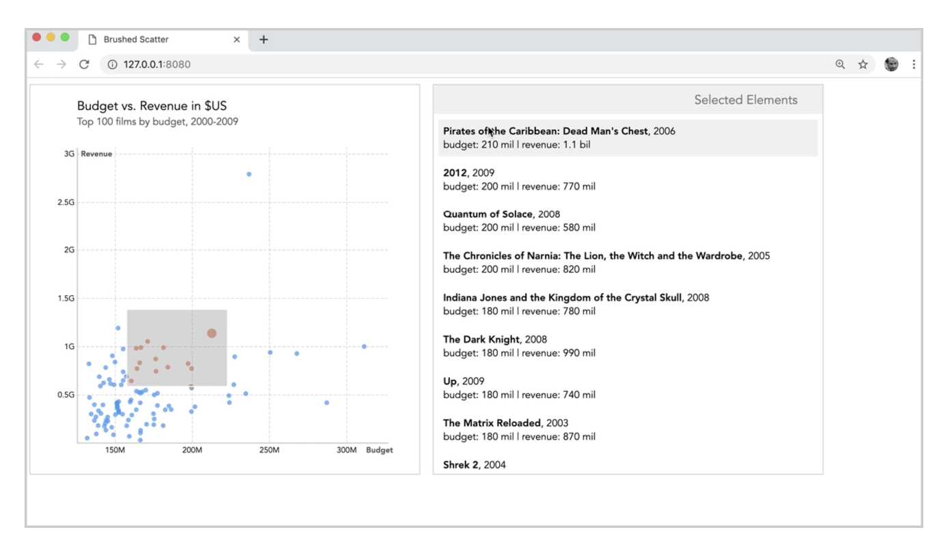The height and width of the screenshot is (560, 952).
Task: Select Indiana Jones and the Kingdom of the Crystal Skull
Action: click(628, 305)
